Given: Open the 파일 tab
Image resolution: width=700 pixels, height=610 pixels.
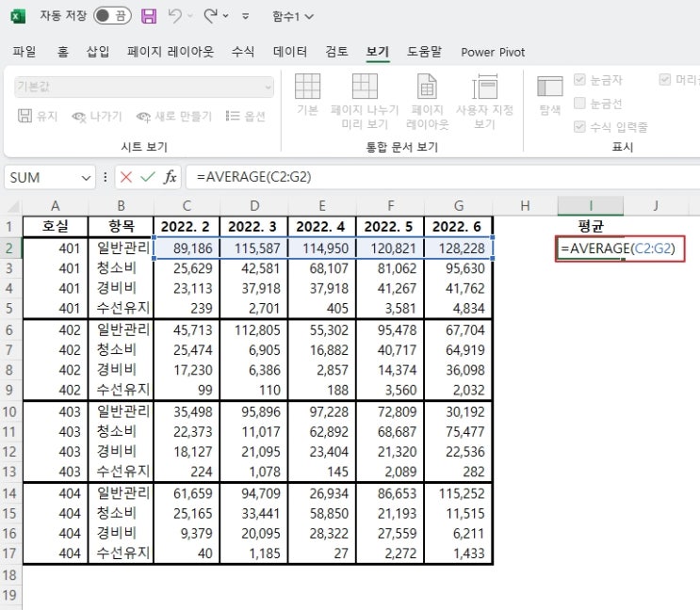Looking at the screenshot, I should [x=24, y=52].
